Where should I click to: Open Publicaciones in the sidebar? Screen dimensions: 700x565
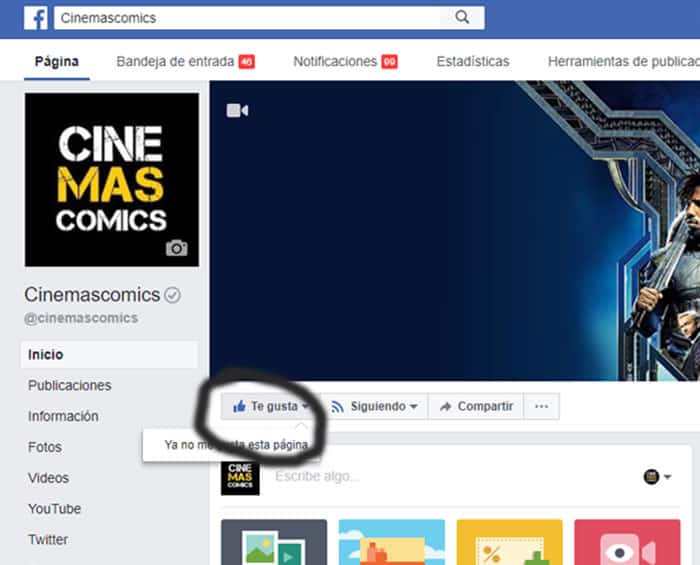69,386
